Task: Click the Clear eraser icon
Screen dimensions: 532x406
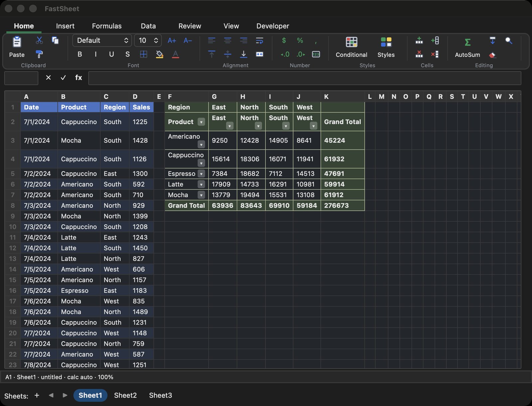Action: point(492,54)
